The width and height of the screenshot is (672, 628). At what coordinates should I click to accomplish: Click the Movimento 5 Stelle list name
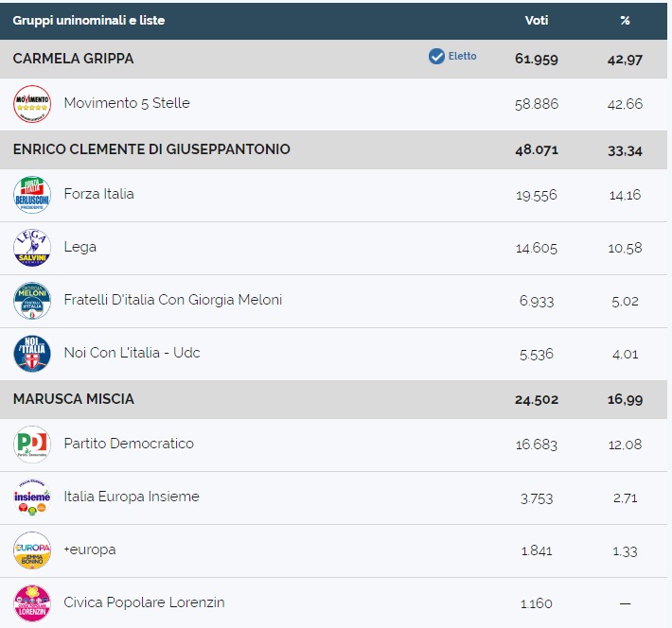coord(127,103)
